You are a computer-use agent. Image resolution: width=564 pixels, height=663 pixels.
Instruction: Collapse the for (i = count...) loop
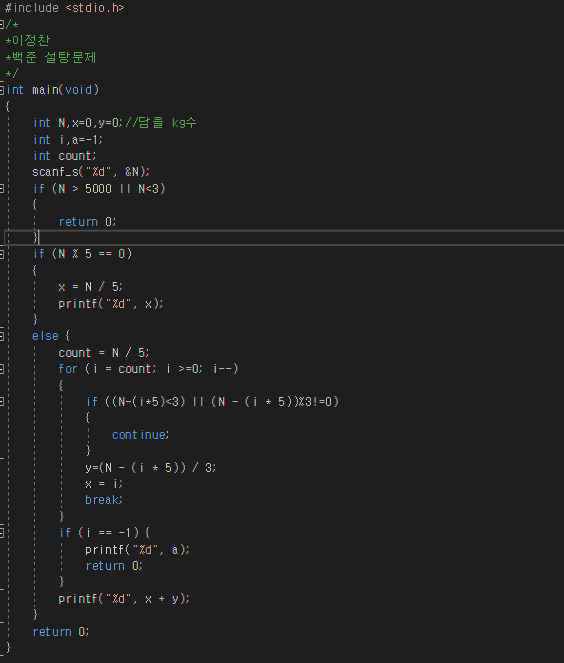[2, 369]
